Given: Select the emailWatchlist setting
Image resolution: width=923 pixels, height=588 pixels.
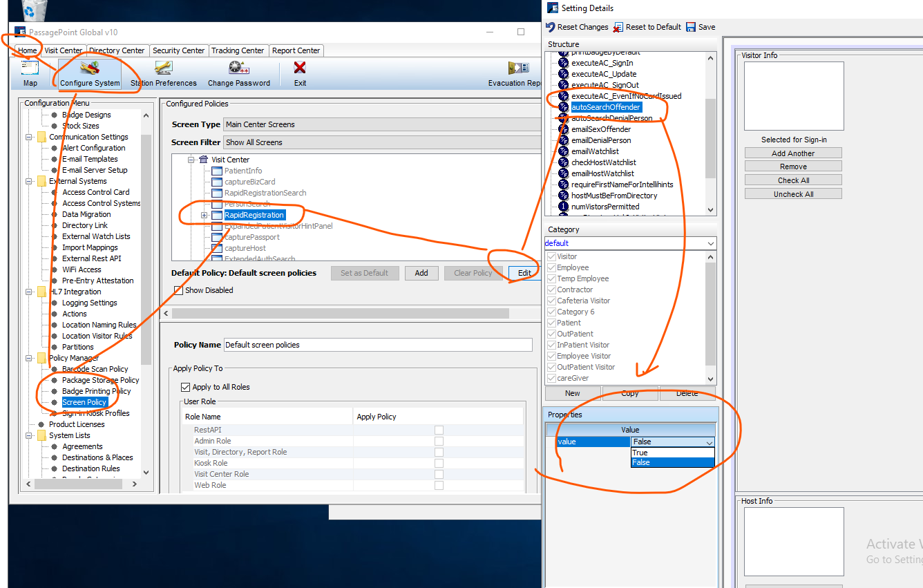Looking at the screenshot, I should coord(595,151).
